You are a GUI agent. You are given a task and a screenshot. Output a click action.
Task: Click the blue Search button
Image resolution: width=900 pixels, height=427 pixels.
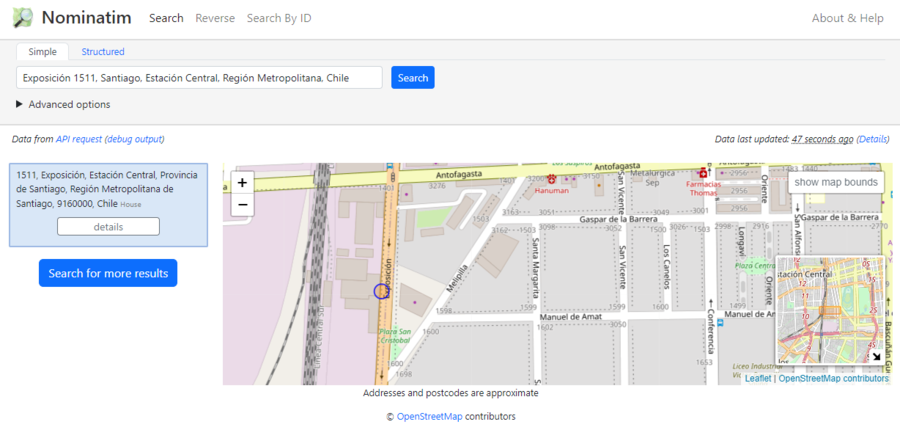point(413,77)
